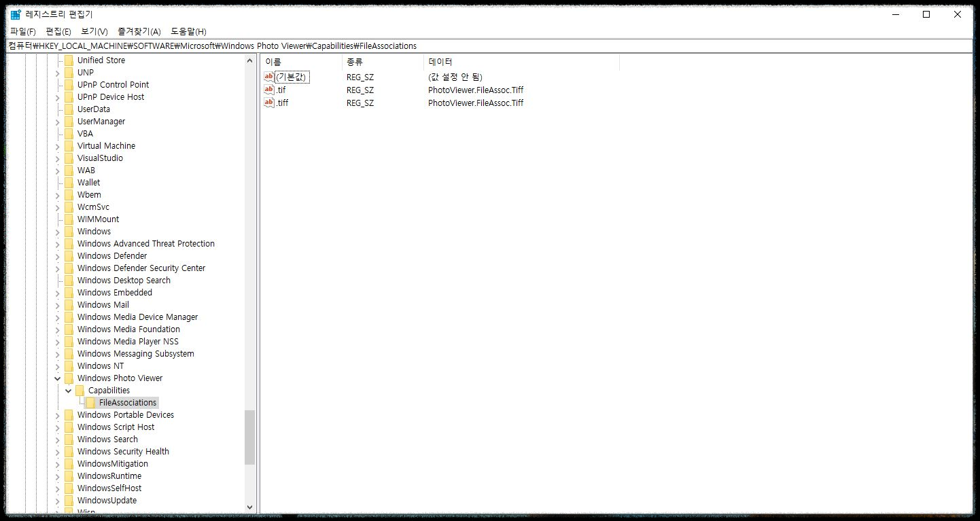980x521 pixels.
Task: Select the Windows Media Player NSS key
Action: (x=128, y=342)
